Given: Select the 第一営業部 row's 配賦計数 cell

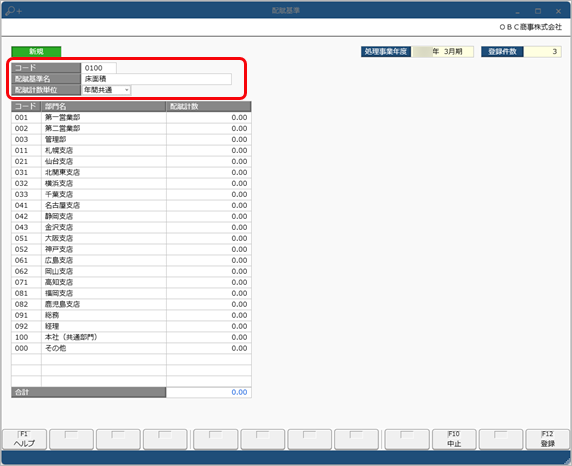Looking at the screenshot, I should (x=209, y=118).
